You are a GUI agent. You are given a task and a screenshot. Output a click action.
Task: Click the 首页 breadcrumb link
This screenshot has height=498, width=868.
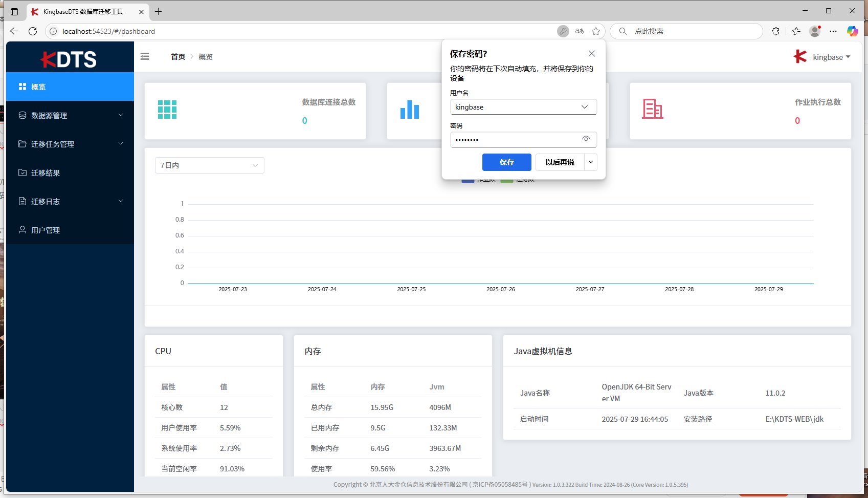178,57
